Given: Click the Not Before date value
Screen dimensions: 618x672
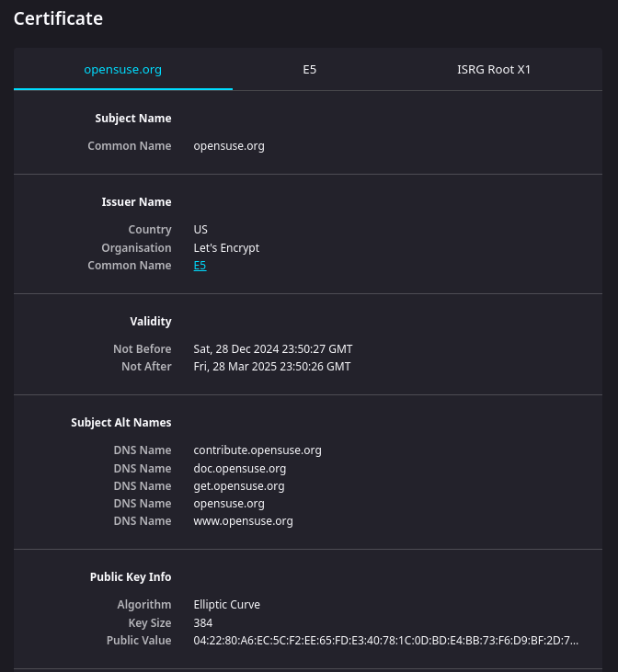Looking at the screenshot, I should 273,349.
